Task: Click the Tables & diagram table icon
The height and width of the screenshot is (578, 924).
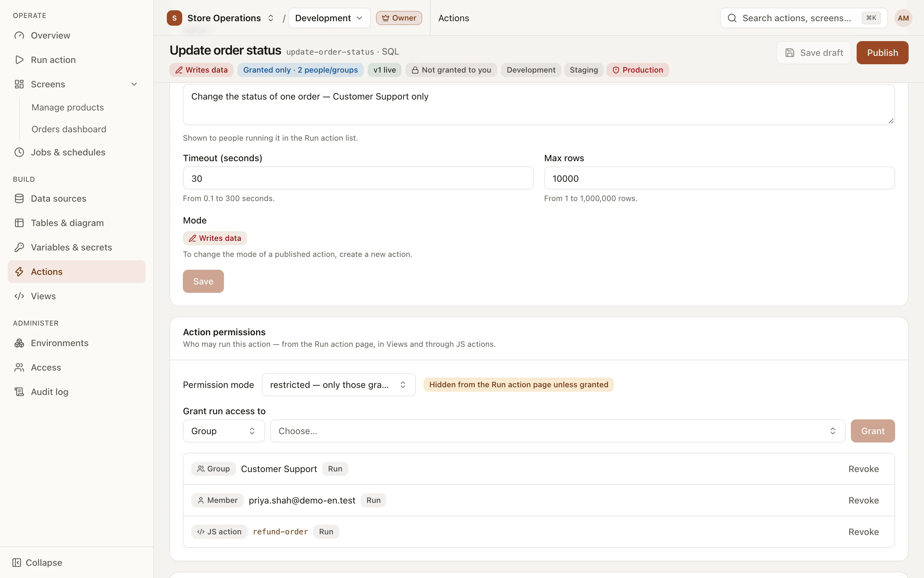Action: coord(19,223)
